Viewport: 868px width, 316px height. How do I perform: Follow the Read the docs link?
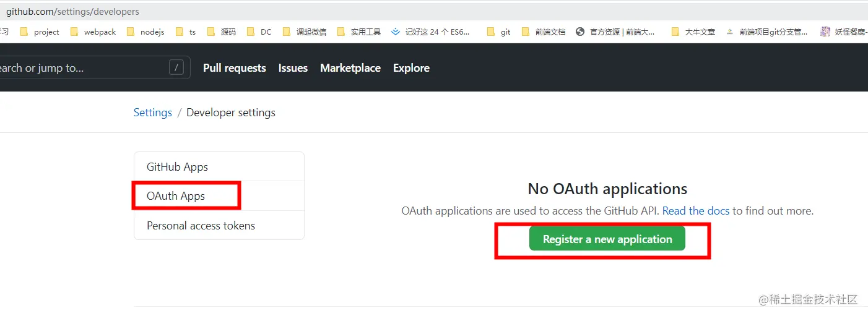tap(696, 211)
